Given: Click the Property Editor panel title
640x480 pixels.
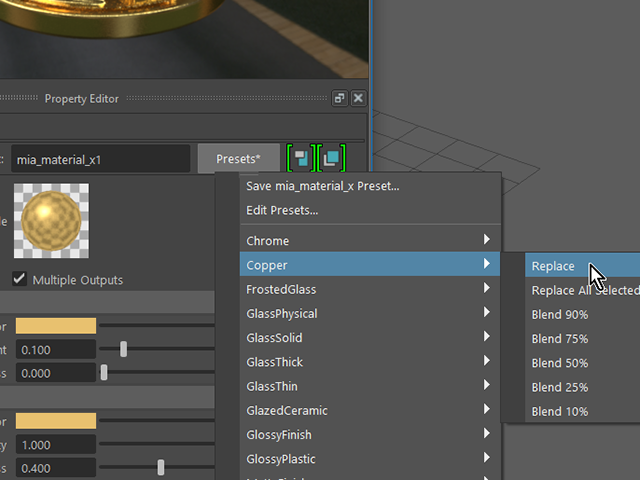Looking at the screenshot, I should point(82,99).
